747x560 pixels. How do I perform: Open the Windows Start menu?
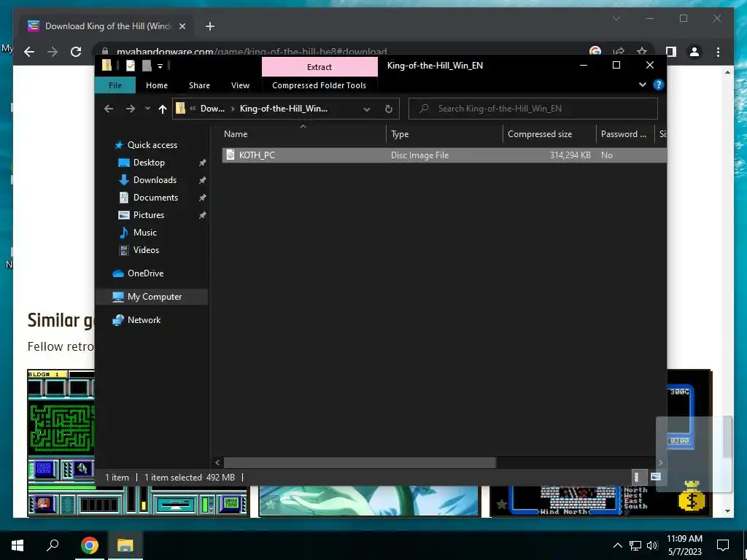(x=18, y=545)
